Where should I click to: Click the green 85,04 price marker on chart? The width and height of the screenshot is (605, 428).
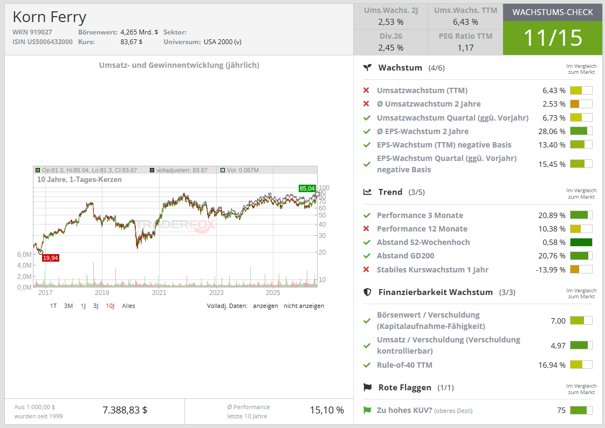tap(307, 188)
